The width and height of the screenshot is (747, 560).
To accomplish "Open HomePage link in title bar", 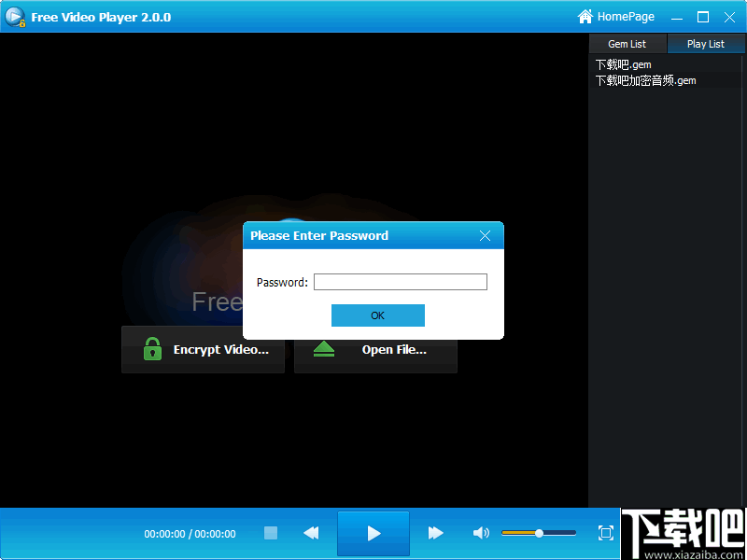I will point(624,16).
